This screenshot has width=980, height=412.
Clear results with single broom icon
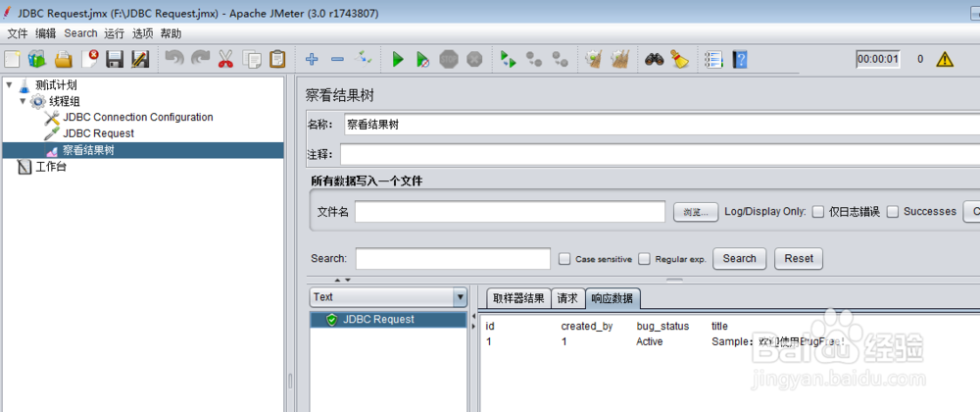(593, 60)
